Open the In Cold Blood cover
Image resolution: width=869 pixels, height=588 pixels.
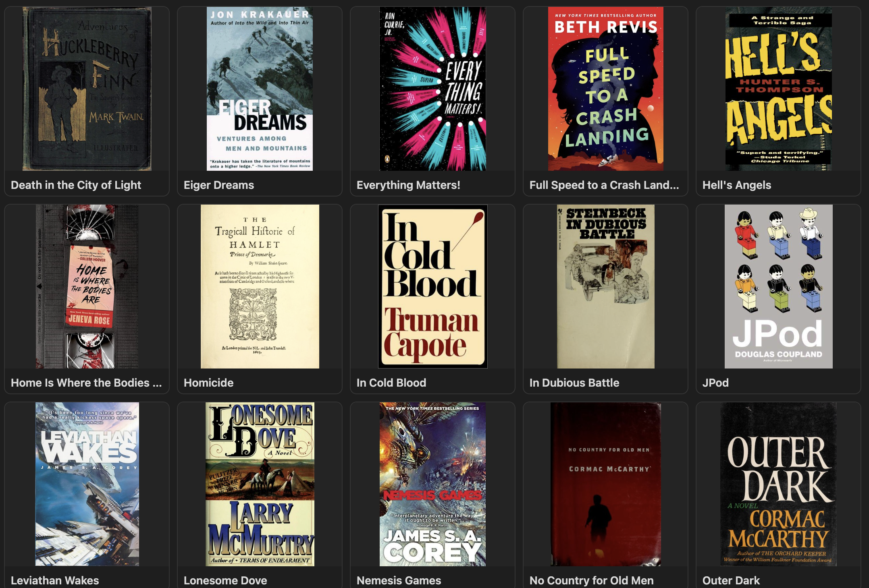click(x=432, y=286)
